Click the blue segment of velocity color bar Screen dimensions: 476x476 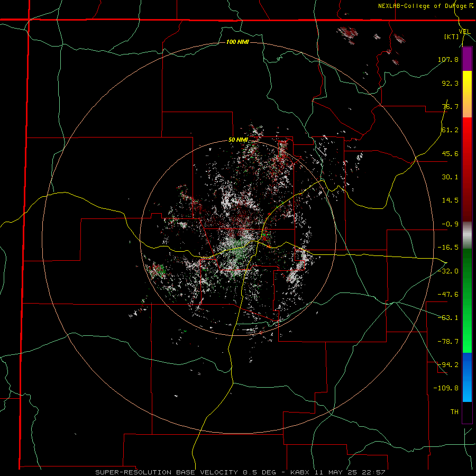(x=467, y=377)
